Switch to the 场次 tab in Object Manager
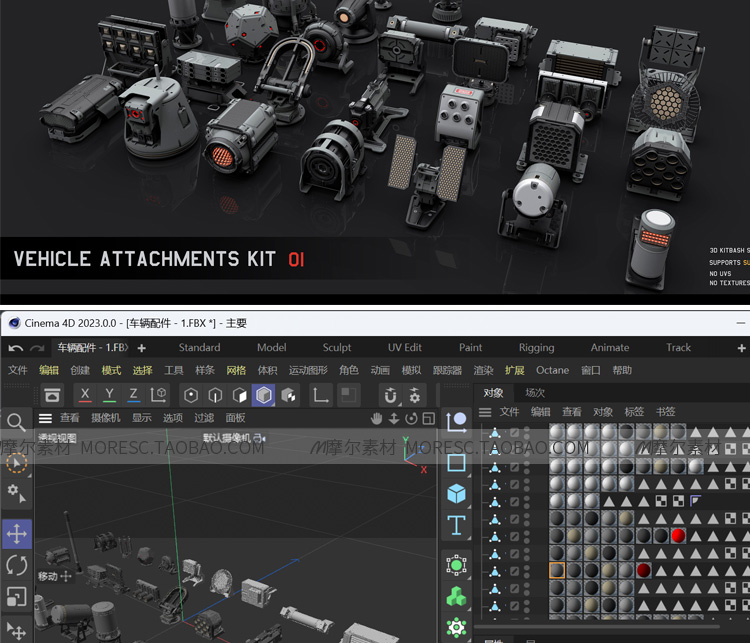Viewport: 750px width, 643px height. pyautogui.click(x=535, y=393)
